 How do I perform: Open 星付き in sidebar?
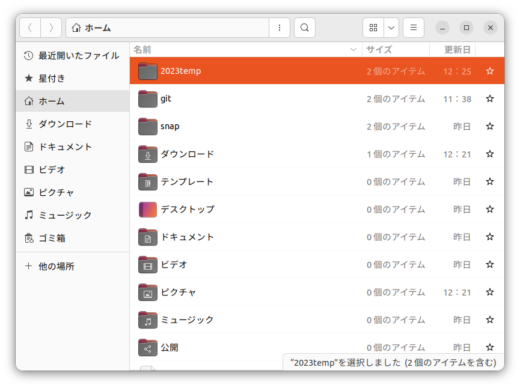coord(73,78)
